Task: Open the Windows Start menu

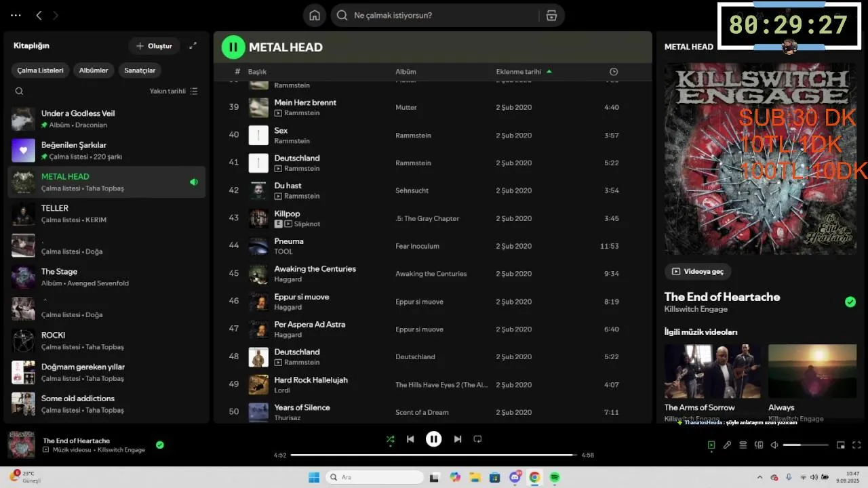Action: 314,477
